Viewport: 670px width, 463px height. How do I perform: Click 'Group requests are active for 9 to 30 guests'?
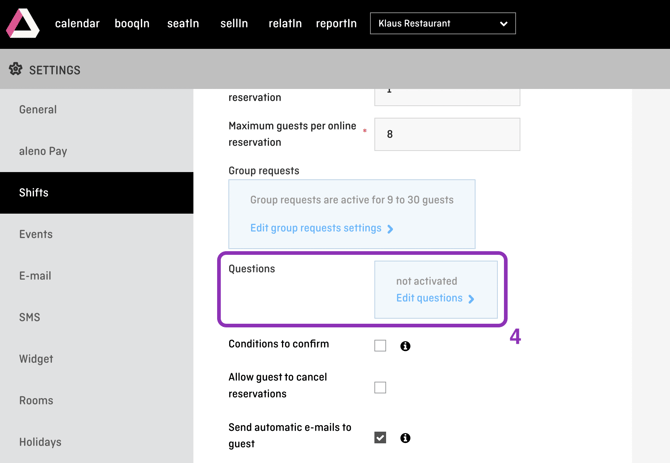point(352,200)
